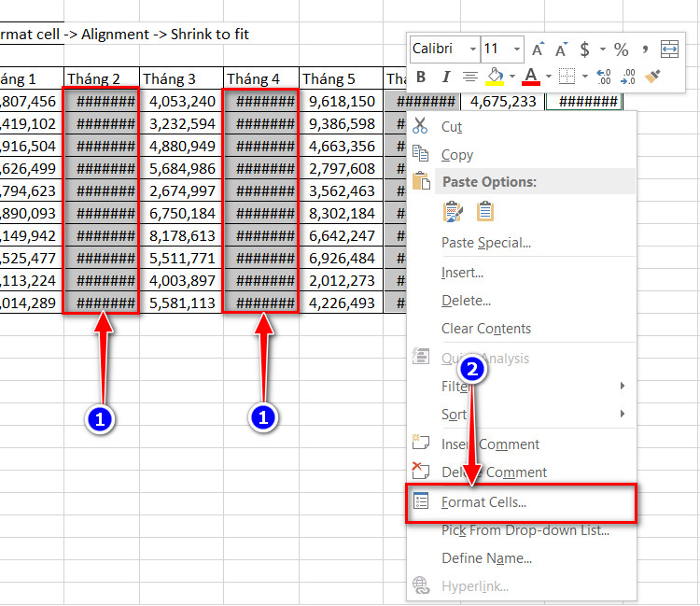The height and width of the screenshot is (606, 700).
Task: Select the Tháng 5 header cell
Action: pos(341,78)
